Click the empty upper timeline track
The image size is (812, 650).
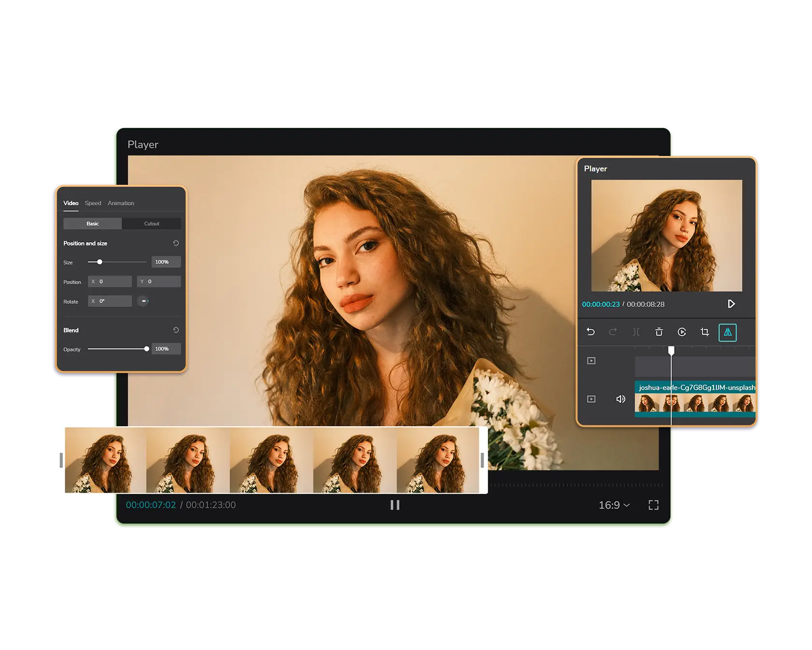pos(695,367)
